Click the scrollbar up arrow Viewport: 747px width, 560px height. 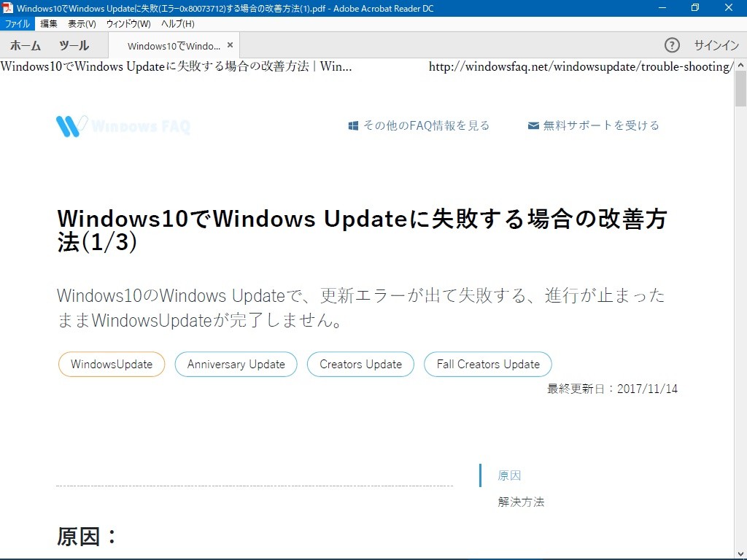coord(741,64)
